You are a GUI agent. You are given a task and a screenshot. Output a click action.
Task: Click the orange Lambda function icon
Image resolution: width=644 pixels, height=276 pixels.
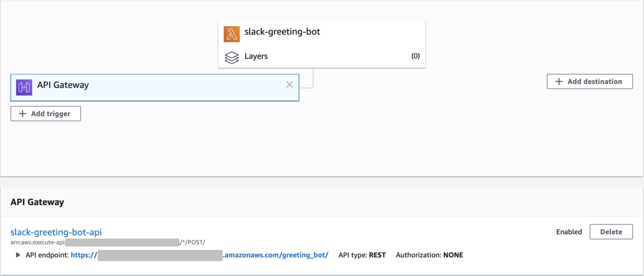232,34
